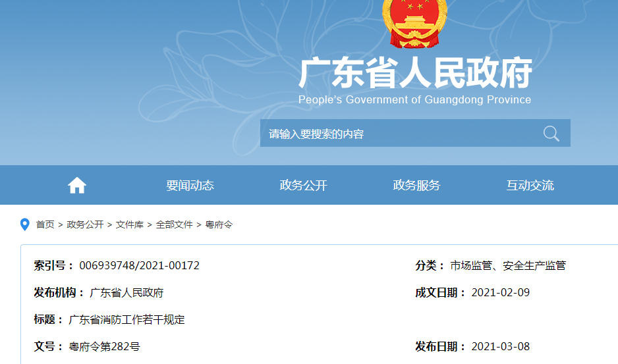This screenshot has width=618, height=364.
Task: Go to the home page via house icon
Action: click(77, 186)
